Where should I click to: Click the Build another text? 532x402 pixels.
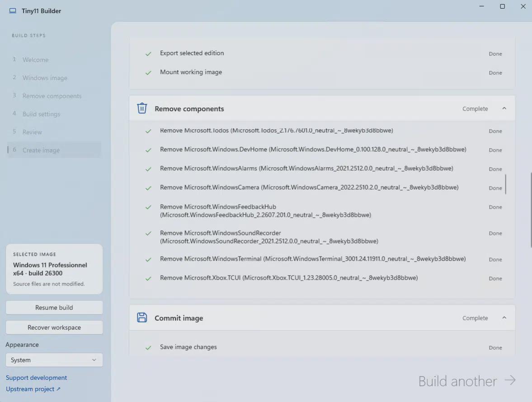pyautogui.click(x=457, y=381)
